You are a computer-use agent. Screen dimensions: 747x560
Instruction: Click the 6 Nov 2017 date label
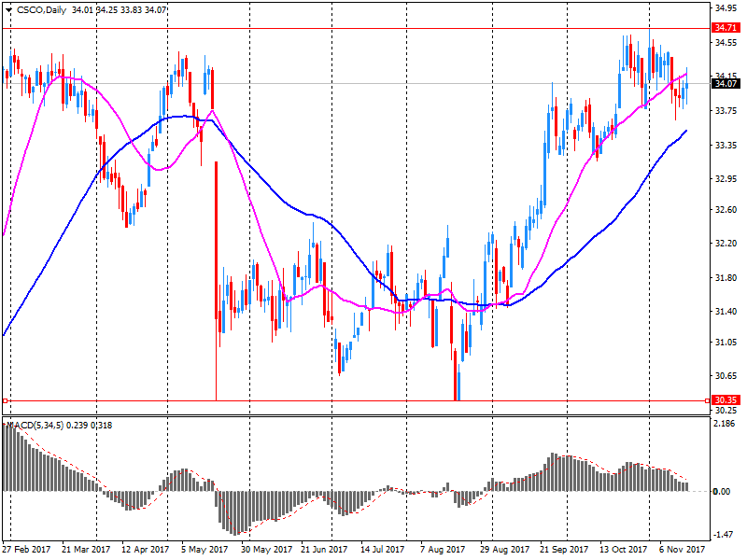[682, 550]
